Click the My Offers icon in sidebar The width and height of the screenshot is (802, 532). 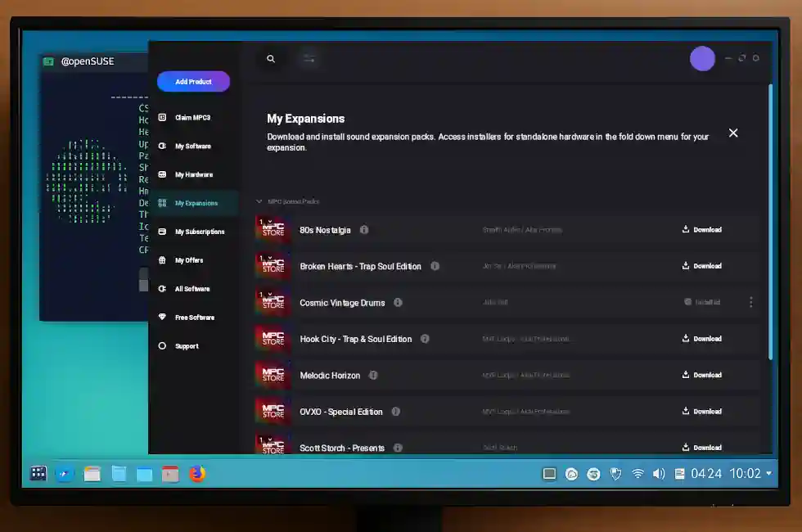coord(162,260)
